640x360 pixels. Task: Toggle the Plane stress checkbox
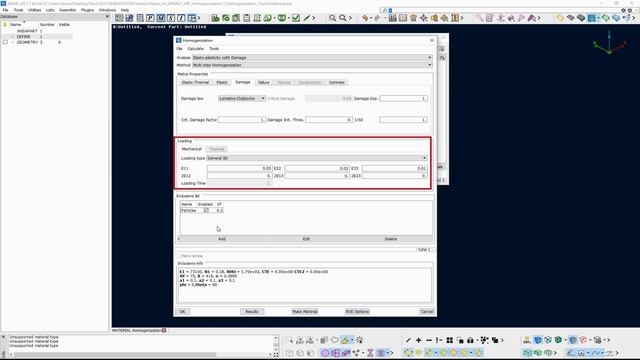pyautogui.click(x=178, y=256)
